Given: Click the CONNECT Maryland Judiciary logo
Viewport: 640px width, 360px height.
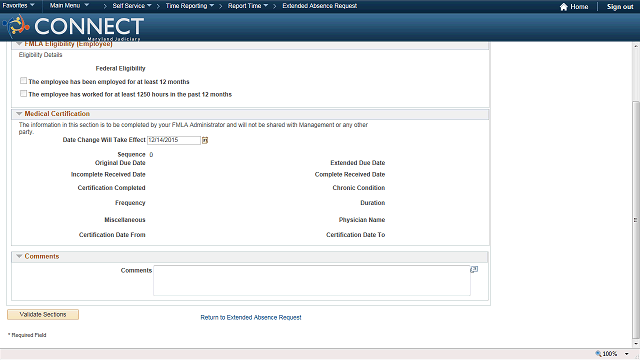Looking at the screenshot, I should click(x=73, y=27).
